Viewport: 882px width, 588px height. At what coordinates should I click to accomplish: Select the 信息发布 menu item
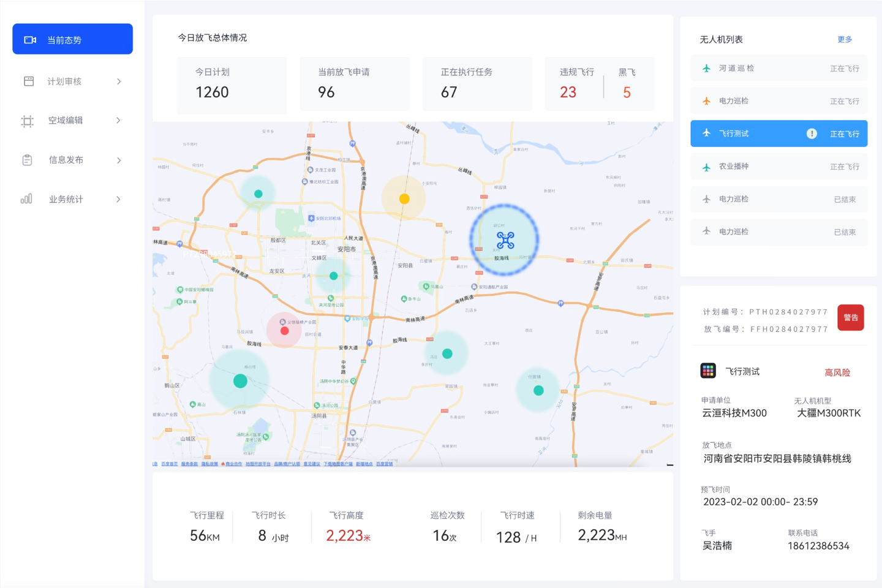click(x=66, y=160)
